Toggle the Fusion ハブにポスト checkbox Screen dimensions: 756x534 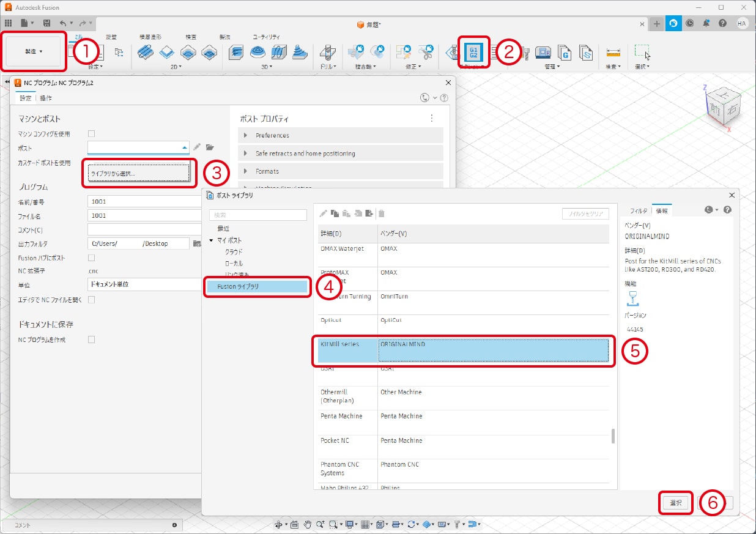[x=92, y=258]
